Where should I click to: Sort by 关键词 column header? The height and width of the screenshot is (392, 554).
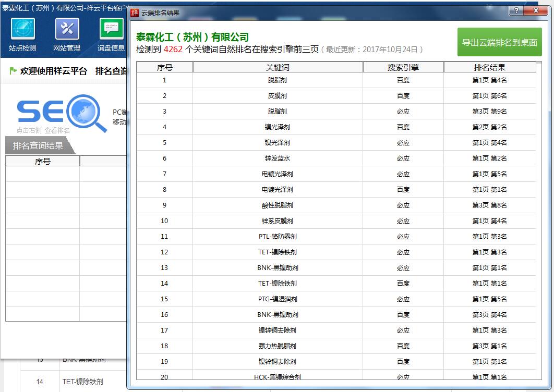click(x=278, y=67)
